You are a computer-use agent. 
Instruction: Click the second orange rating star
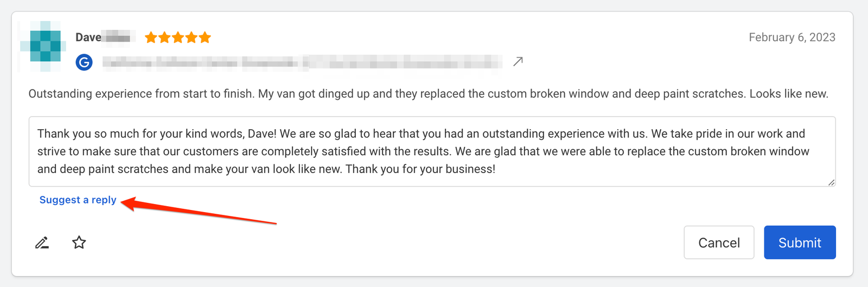(164, 37)
